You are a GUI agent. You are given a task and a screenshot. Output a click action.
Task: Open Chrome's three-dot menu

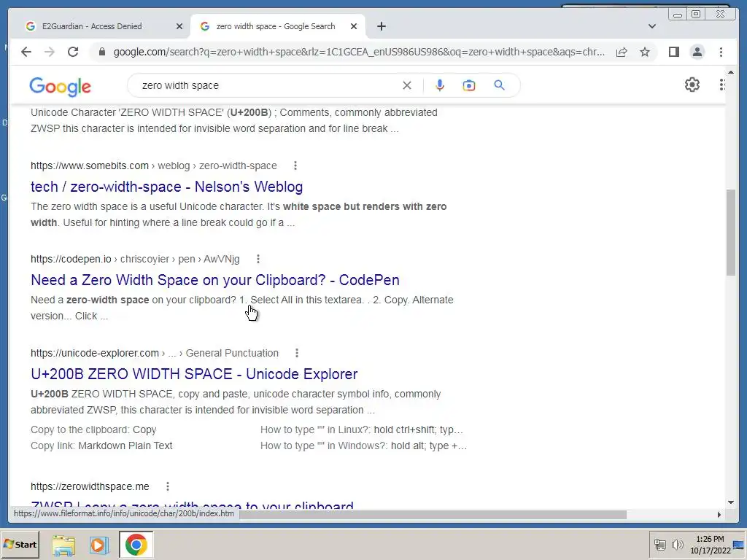point(721,52)
